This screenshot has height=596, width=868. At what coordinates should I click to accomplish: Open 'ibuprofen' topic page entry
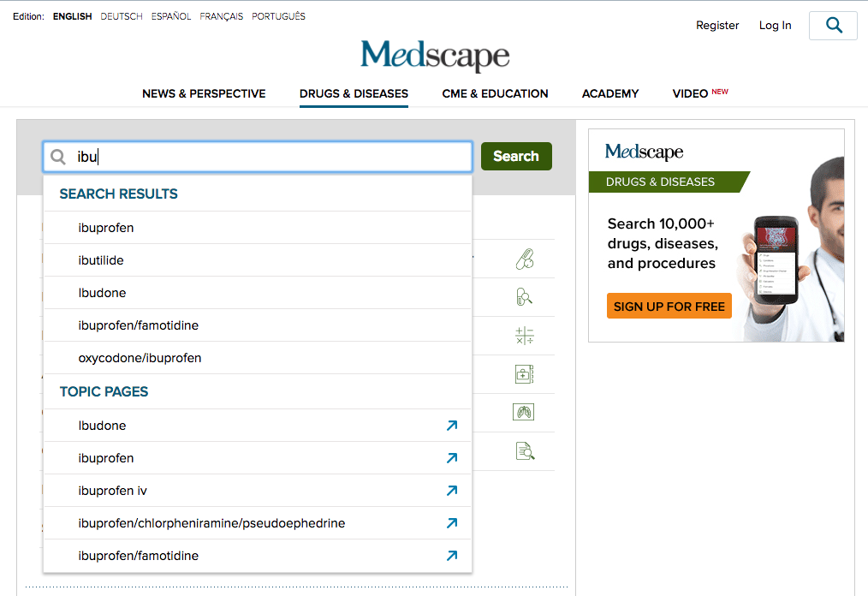pyautogui.click(x=258, y=458)
